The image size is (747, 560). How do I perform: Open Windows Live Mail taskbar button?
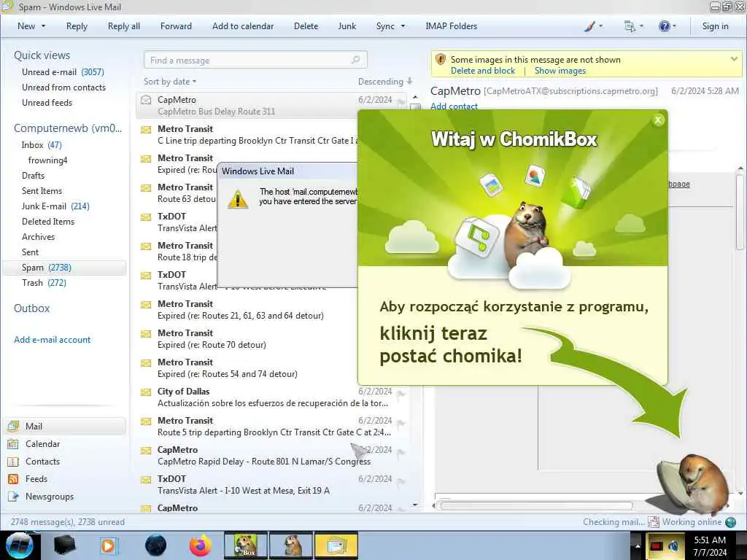(336, 545)
